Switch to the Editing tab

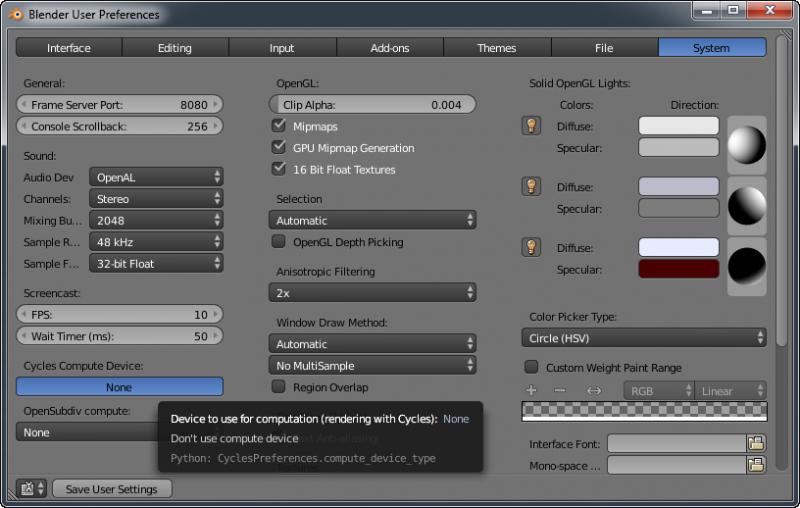[x=175, y=47]
